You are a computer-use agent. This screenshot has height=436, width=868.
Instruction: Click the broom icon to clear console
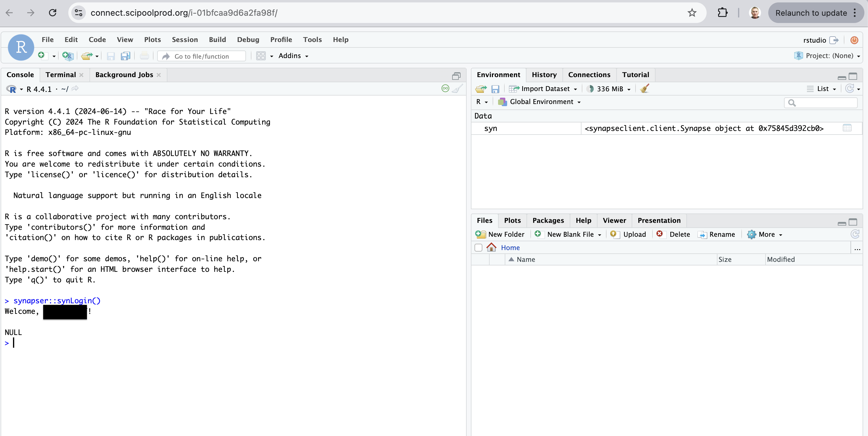457,89
